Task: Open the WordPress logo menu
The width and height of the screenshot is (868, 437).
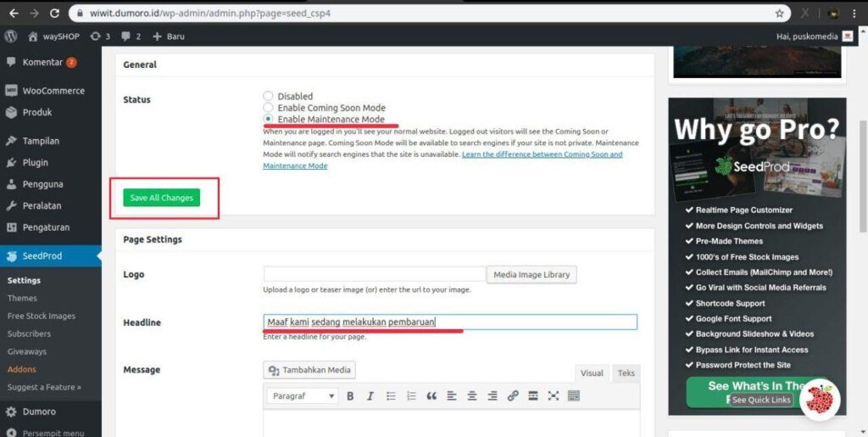Action: click(10, 36)
